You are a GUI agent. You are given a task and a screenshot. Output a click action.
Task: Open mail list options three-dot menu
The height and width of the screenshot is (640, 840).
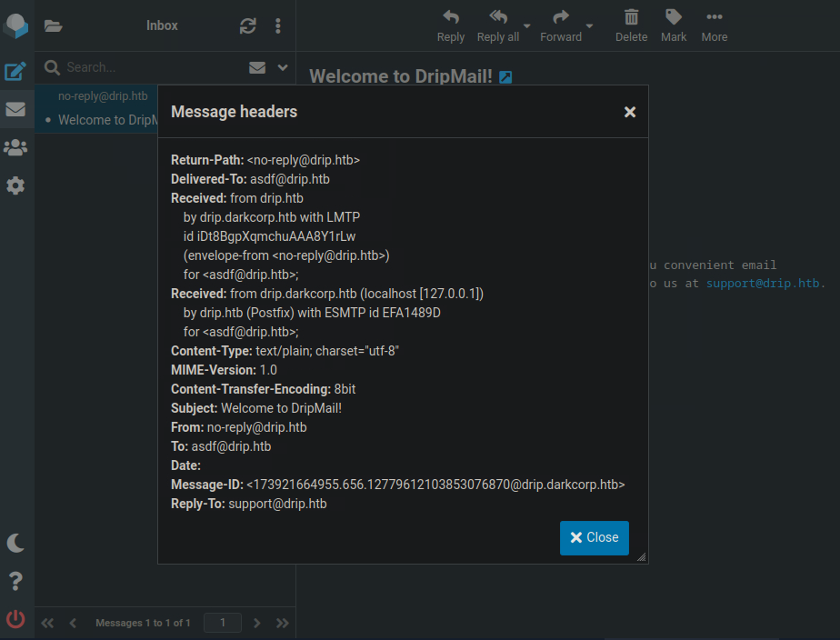[277, 25]
